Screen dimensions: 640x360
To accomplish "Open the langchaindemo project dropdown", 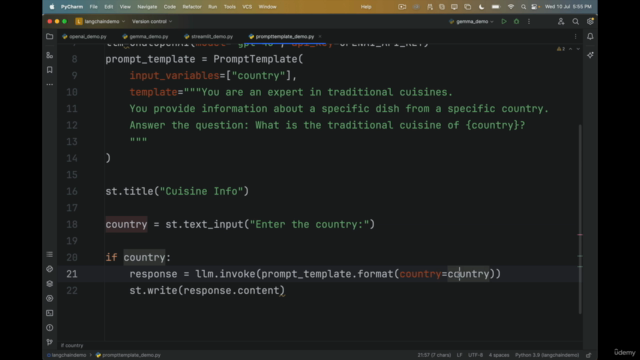I will click(x=100, y=21).
